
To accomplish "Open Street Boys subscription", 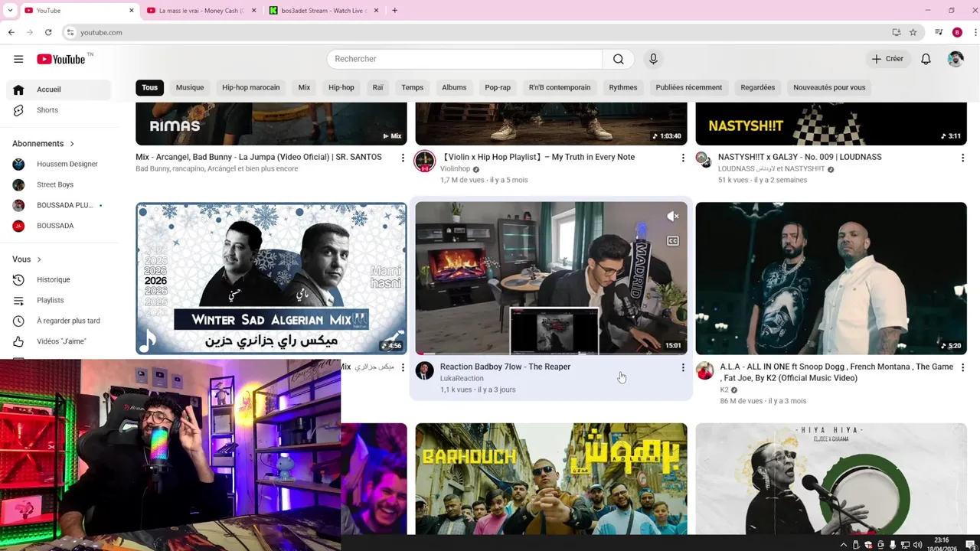I will [58, 185].
